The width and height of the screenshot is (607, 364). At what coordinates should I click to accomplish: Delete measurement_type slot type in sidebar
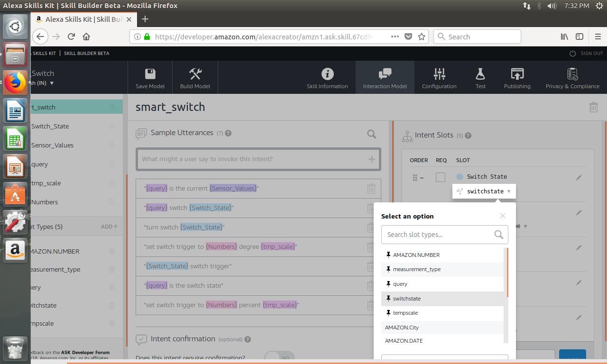[x=112, y=269]
